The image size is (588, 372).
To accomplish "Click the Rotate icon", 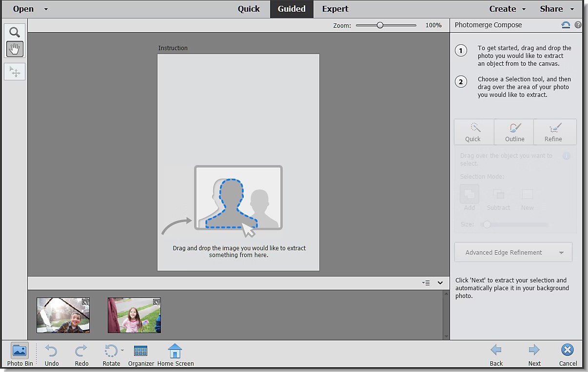I will (111, 351).
